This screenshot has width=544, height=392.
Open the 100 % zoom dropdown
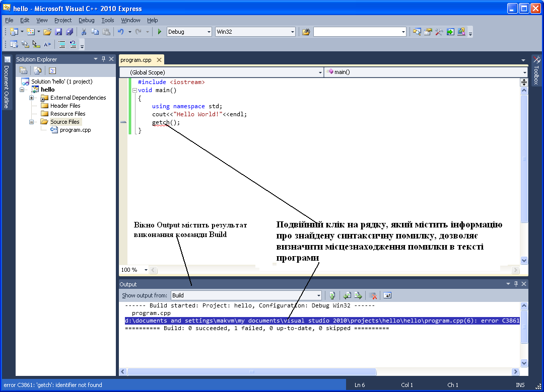pos(146,270)
